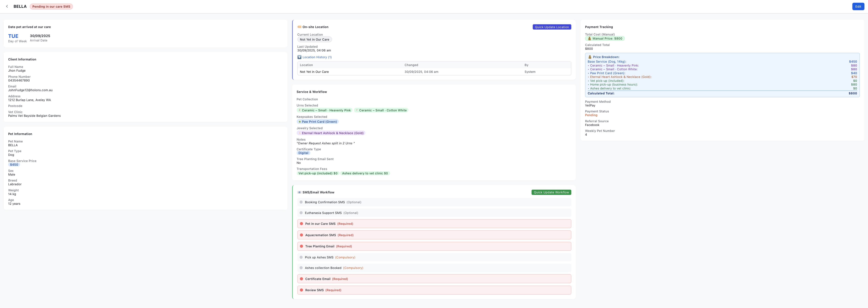Click the phone number 04354467890
Image resolution: width=868 pixels, height=308 pixels.
19,80
